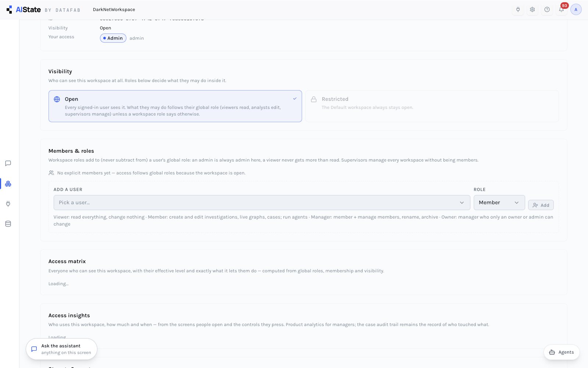Click the DarkNetWorkspace name in the header
The image size is (588, 368).
114,10
